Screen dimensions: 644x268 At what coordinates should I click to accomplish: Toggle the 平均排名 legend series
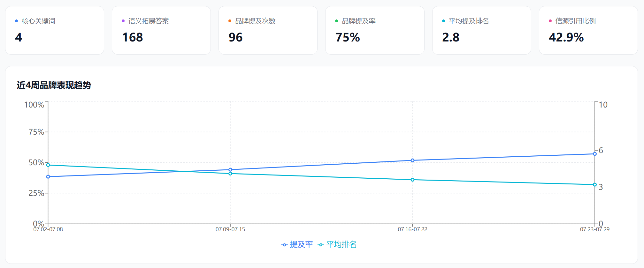point(337,244)
